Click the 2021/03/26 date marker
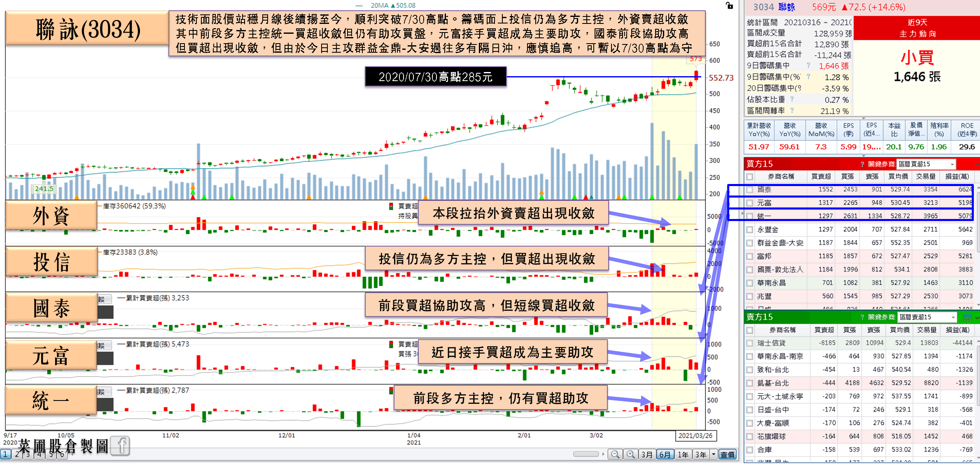This screenshot has height=468, width=980. tap(695, 436)
